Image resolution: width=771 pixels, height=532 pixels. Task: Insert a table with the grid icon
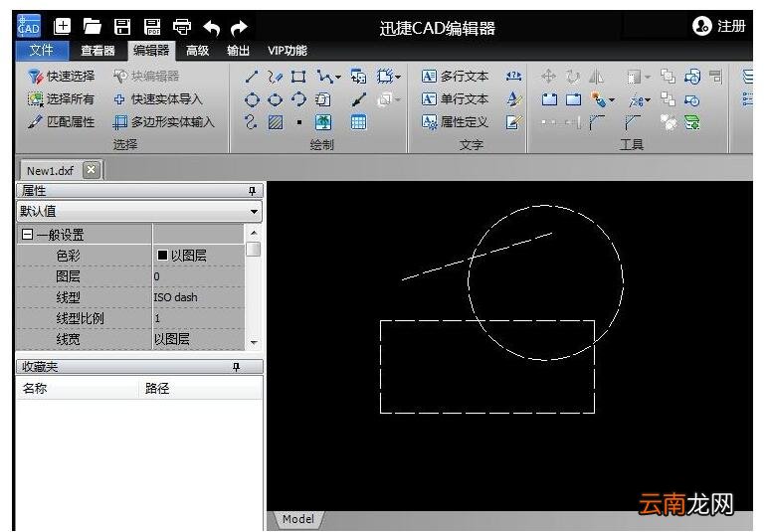coord(358,122)
